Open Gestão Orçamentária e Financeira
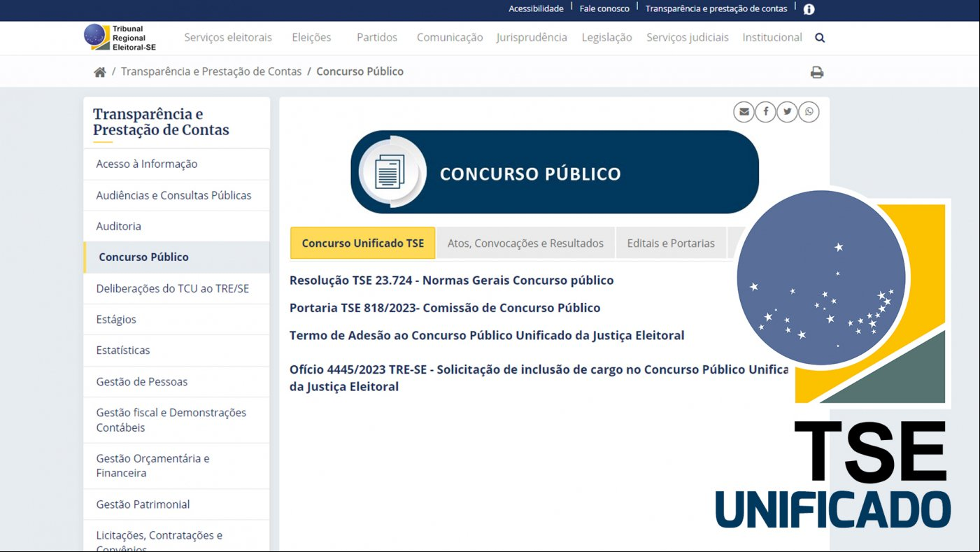 [176, 466]
